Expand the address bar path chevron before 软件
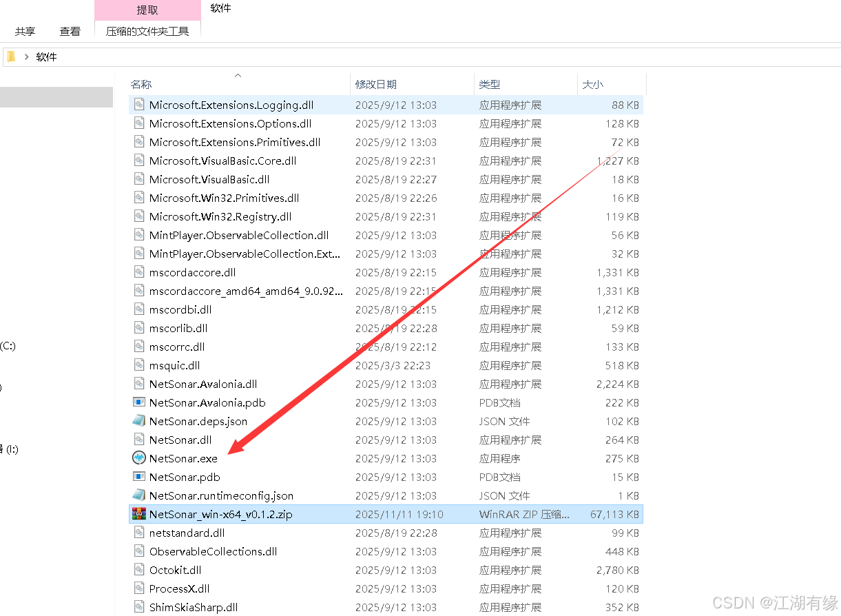Viewport: 841px width, 616px height. (26, 57)
